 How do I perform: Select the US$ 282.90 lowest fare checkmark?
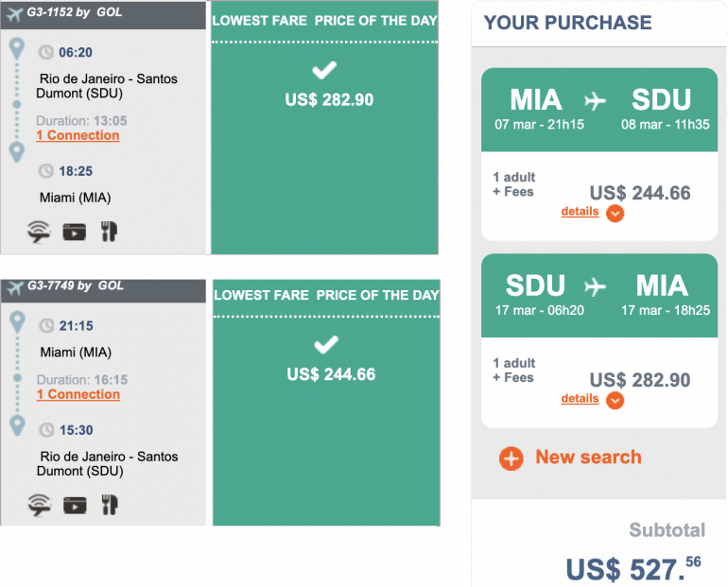pos(325,71)
